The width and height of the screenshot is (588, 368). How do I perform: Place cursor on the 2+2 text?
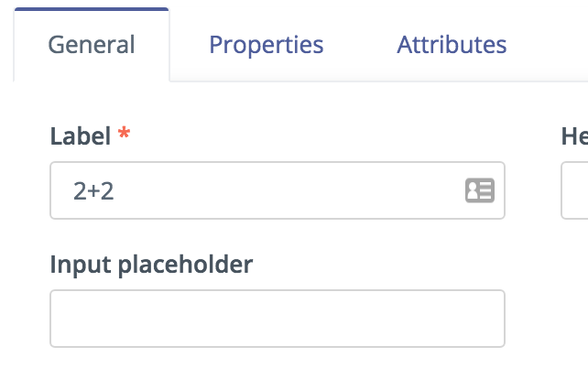point(93,191)
